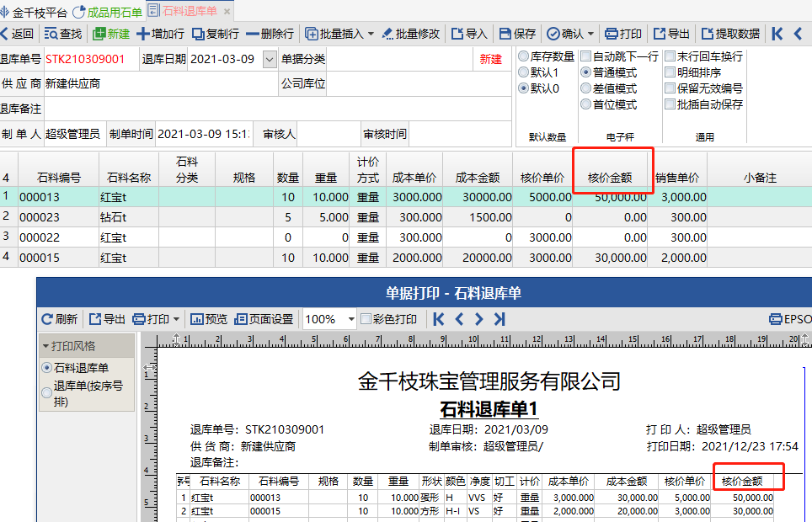Click 增加行 to add a row
812x522 pixels.
point(143,34)
